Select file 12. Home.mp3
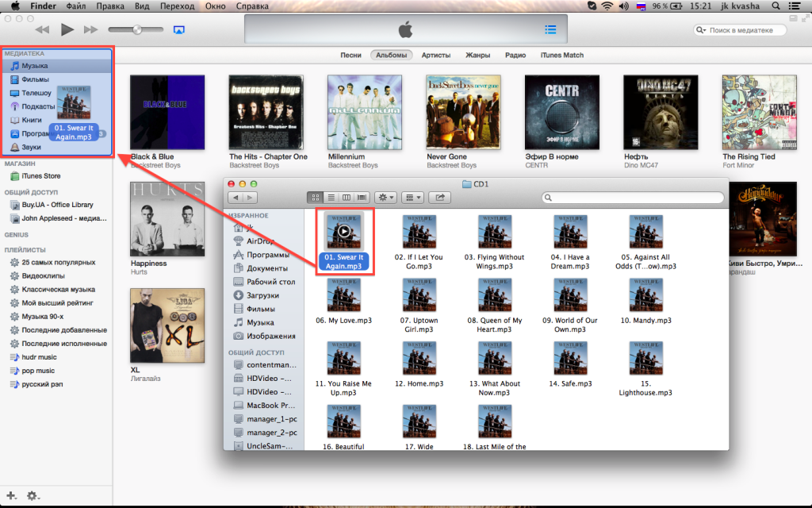 pos(419,364)
